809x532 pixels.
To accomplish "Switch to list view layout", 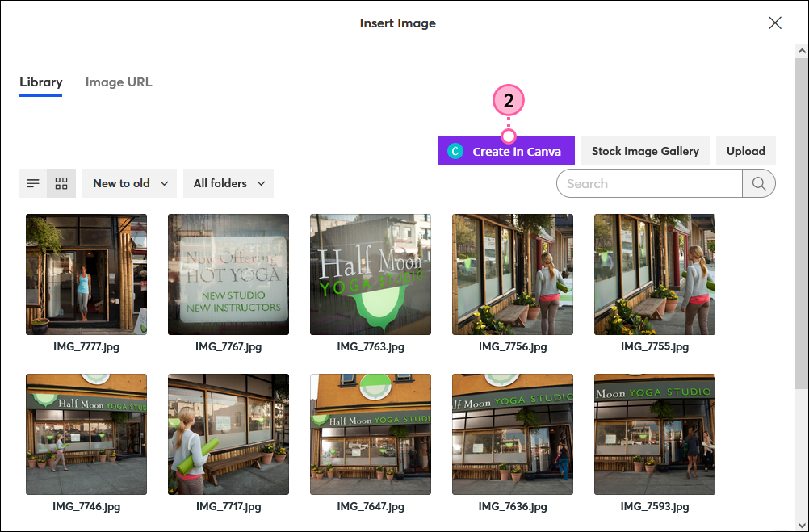I will (33, 183).
